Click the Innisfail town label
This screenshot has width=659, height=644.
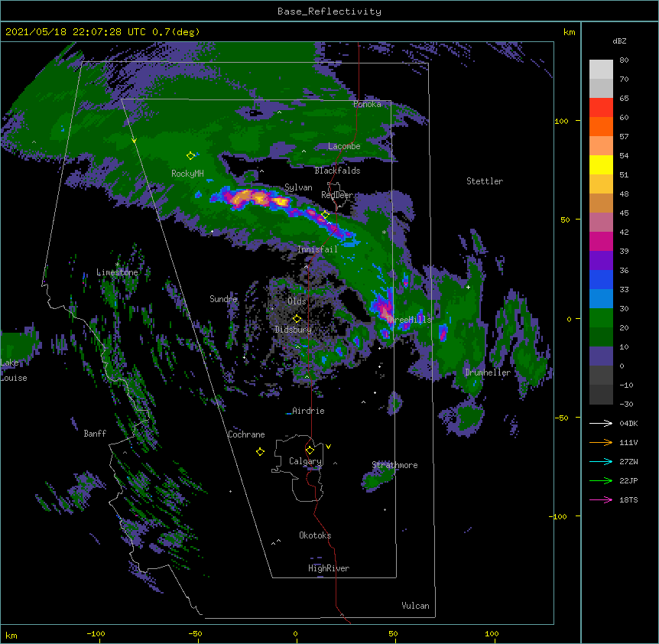[x=317, y=249]
